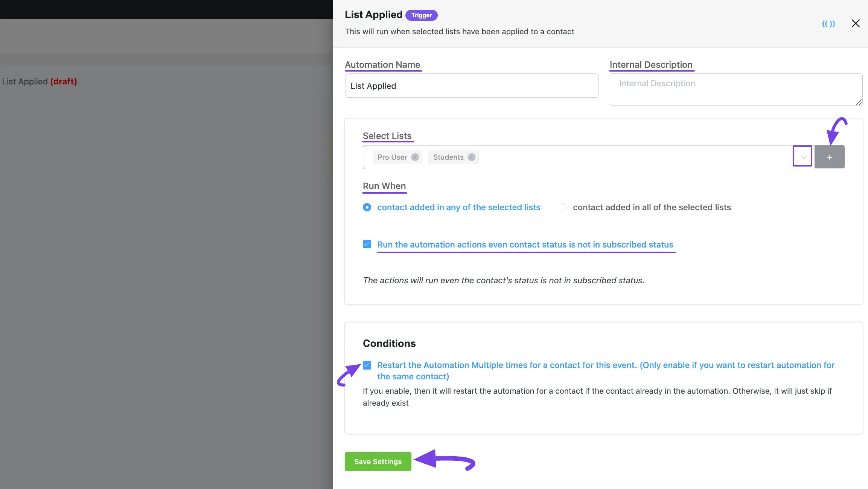Click the Select Lists label

(x=387, y=135)
